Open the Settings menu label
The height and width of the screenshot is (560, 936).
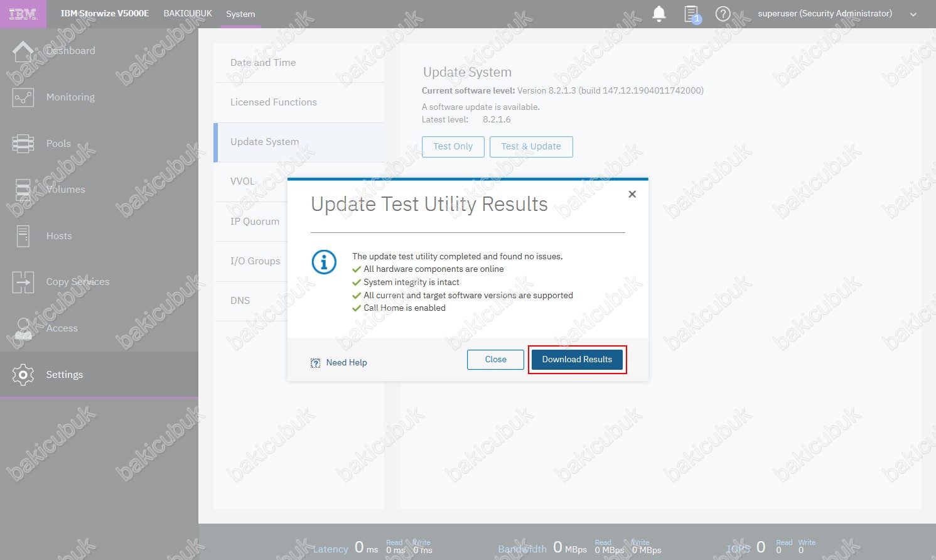click(65, 375)
